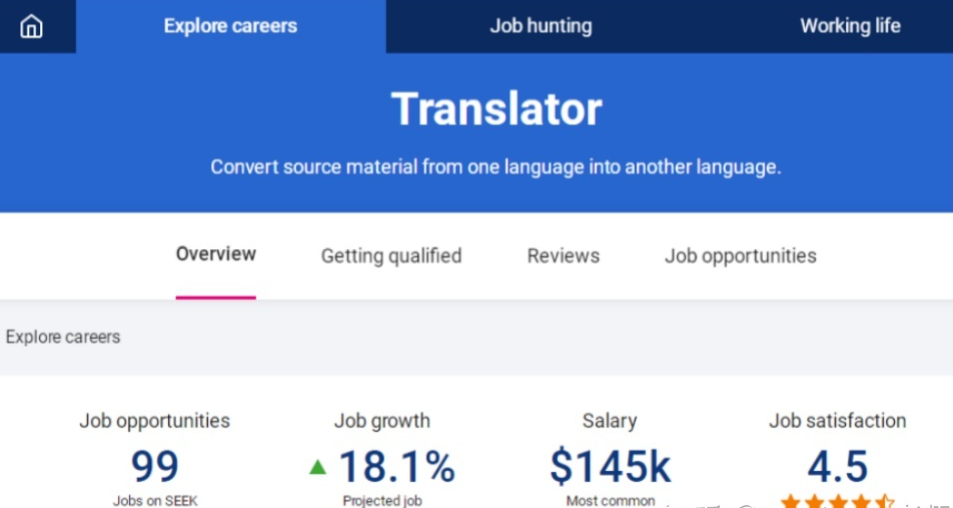Click the job satisfaction star rating
This screenshot has width=953, height=508.
pyautogui.click(x=837, y=501)
